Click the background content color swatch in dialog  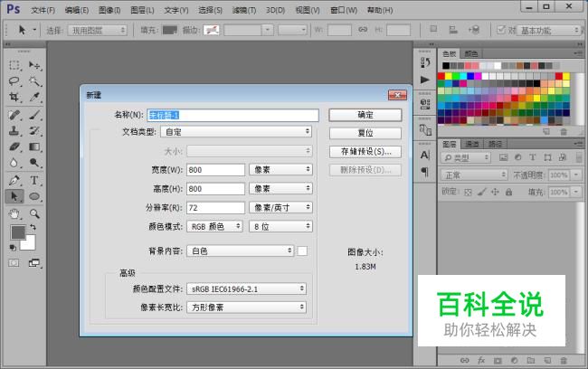[x=302, y=251]
